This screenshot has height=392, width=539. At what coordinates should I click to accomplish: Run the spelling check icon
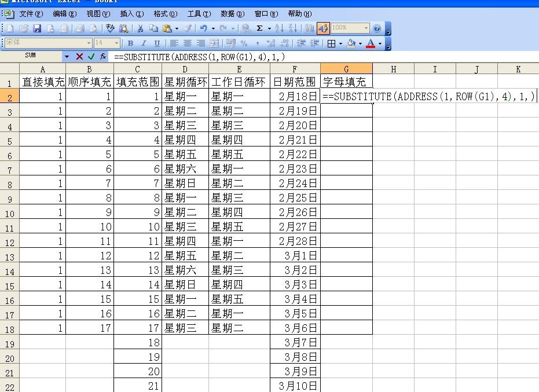click(110, 28)
